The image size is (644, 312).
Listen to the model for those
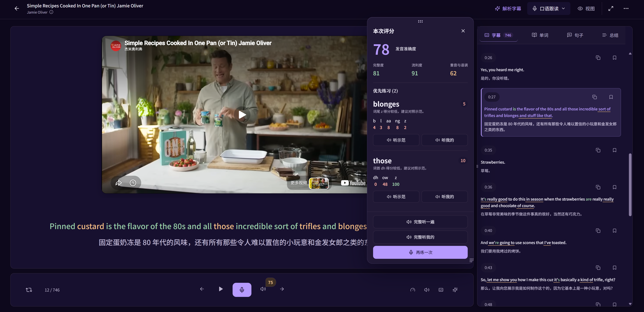396,197
